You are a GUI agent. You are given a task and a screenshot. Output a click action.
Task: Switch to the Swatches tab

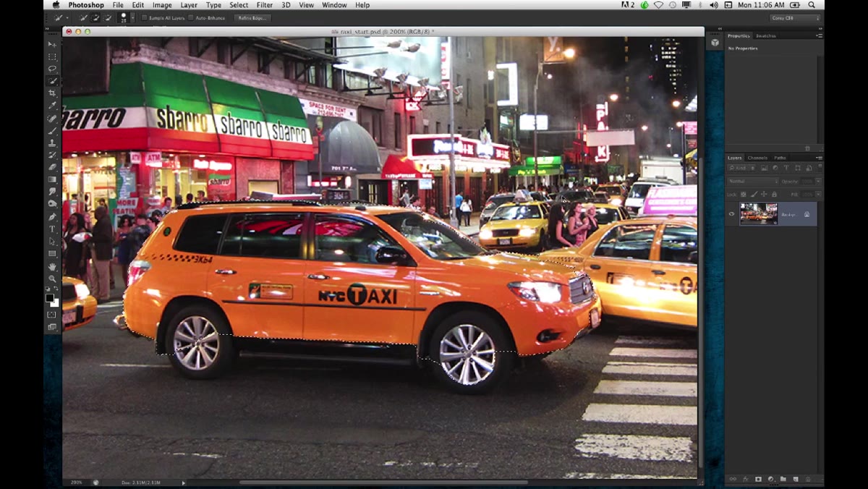(766, 35)
